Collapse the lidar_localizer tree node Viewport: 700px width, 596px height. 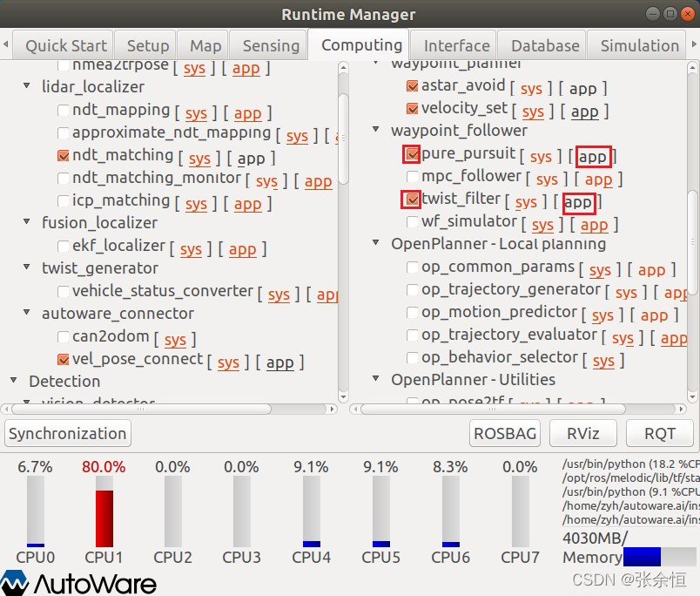(x=27, y=85)
